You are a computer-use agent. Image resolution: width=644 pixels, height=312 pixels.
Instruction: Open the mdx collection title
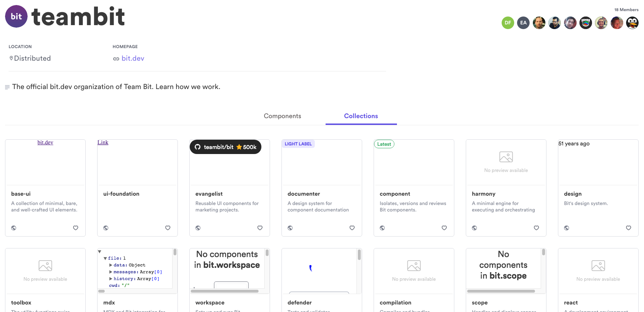point(109,303)
